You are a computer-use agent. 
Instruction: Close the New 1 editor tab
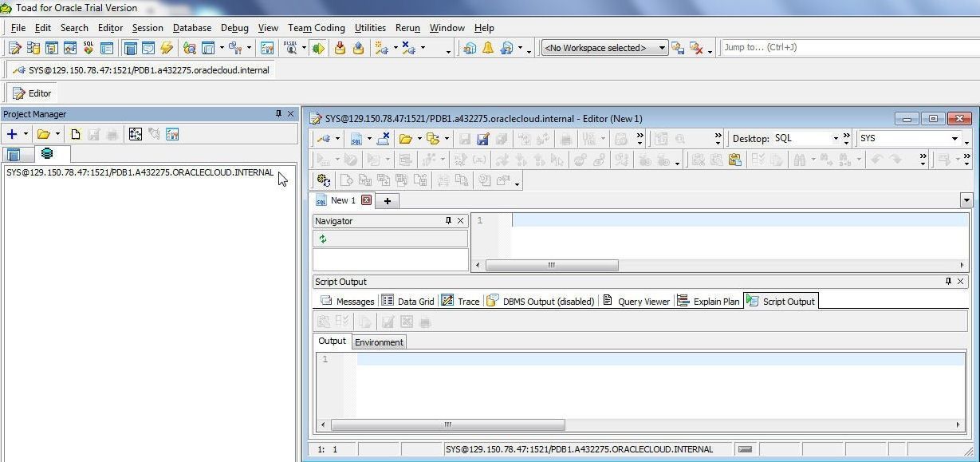(x=366, y=200)
